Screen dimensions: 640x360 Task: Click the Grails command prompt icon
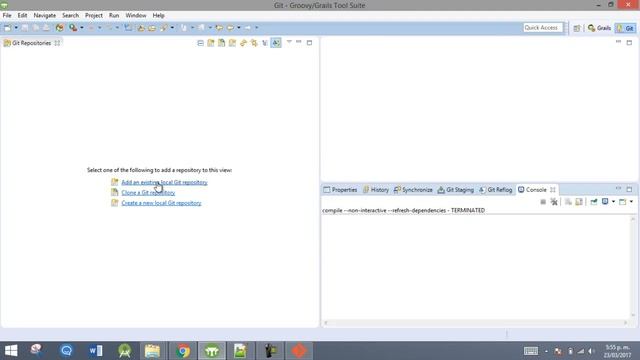click(x=60, y=28)
